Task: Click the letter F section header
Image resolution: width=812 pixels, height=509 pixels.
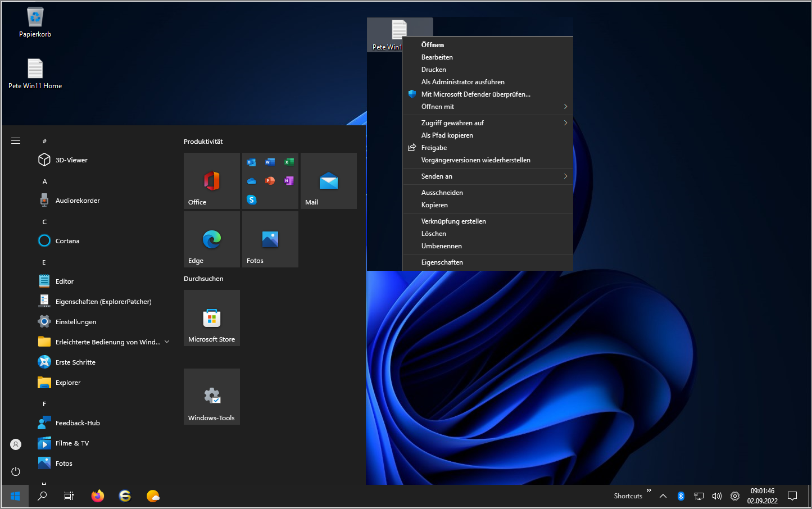Action: click(44, 404)
